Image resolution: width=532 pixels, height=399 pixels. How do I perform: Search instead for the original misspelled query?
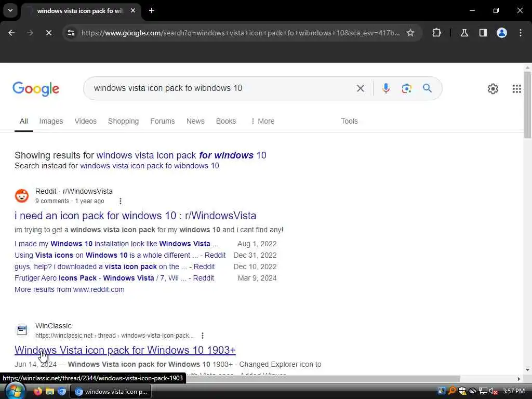[x=149, y=166]
